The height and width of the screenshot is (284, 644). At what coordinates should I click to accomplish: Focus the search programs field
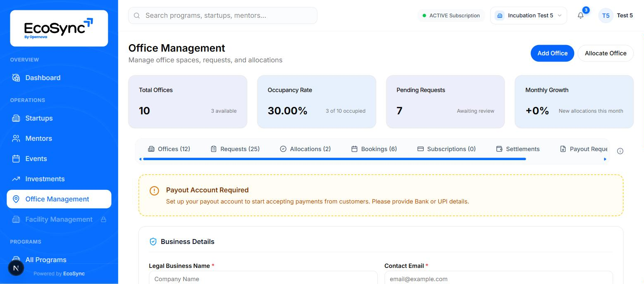click(x=223, y=15)
